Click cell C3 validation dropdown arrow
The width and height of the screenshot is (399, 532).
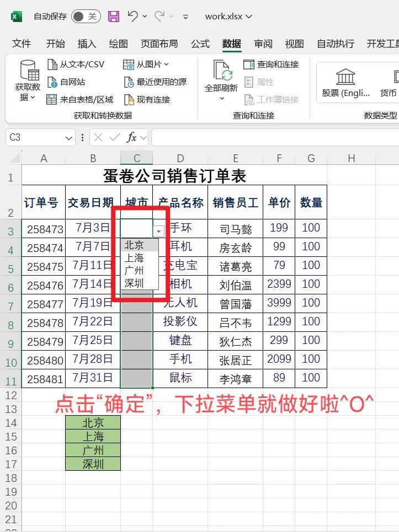pos(158,232)
